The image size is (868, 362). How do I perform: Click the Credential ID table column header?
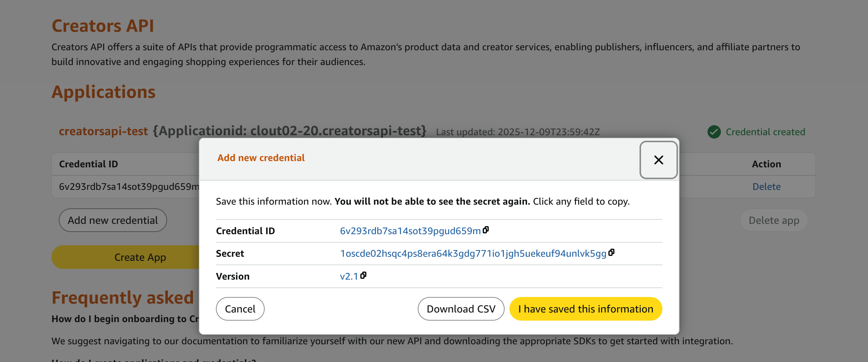click(89, 164)
